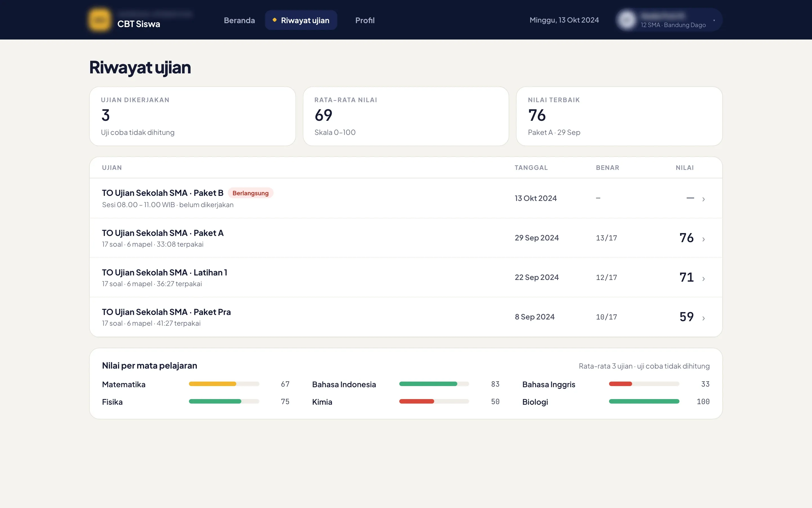Click the Bahasa Inggris progress bar

click(644, 384)
